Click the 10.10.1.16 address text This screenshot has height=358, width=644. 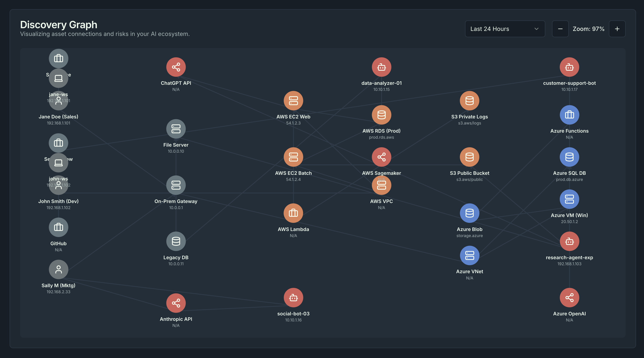click(293, 320)
